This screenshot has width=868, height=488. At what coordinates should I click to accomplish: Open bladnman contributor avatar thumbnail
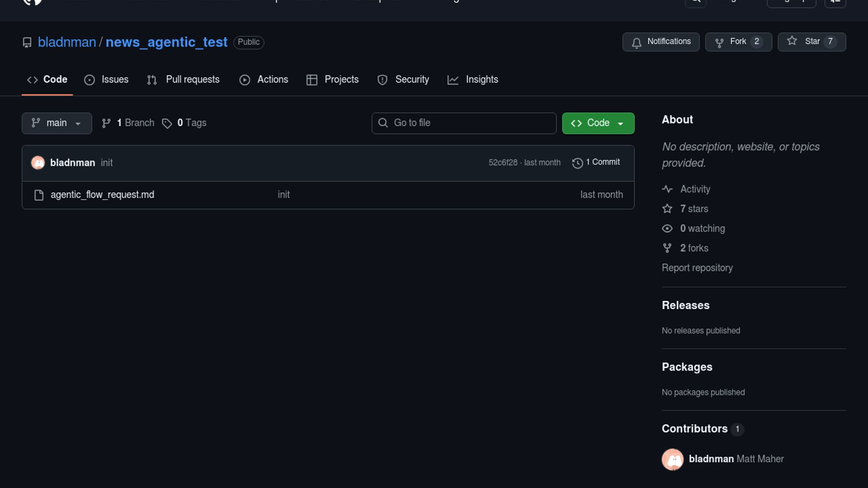pyautogui.click(x=673, y=460)
